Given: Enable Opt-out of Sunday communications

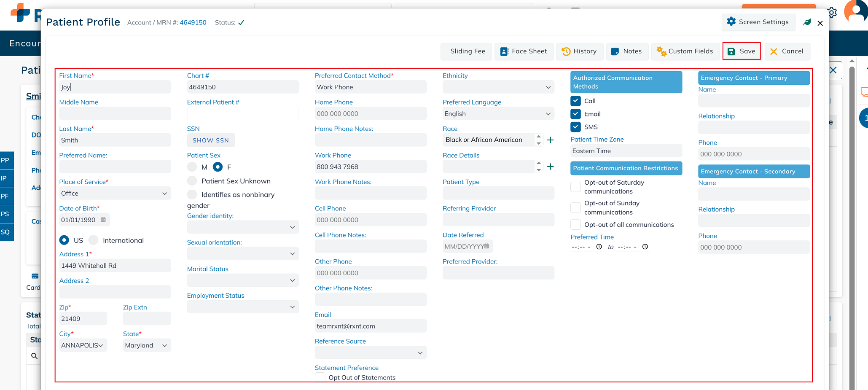Looking at the screenshot, I should 575,207.
